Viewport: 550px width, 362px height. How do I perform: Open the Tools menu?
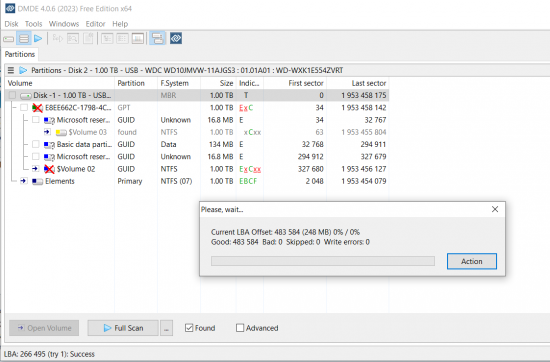click(33, 24)
